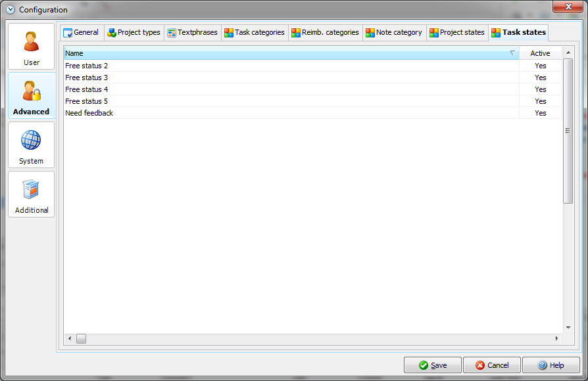Switch to the Textphrases tab
Screen dimensions: 588x381
click(192, 32)
